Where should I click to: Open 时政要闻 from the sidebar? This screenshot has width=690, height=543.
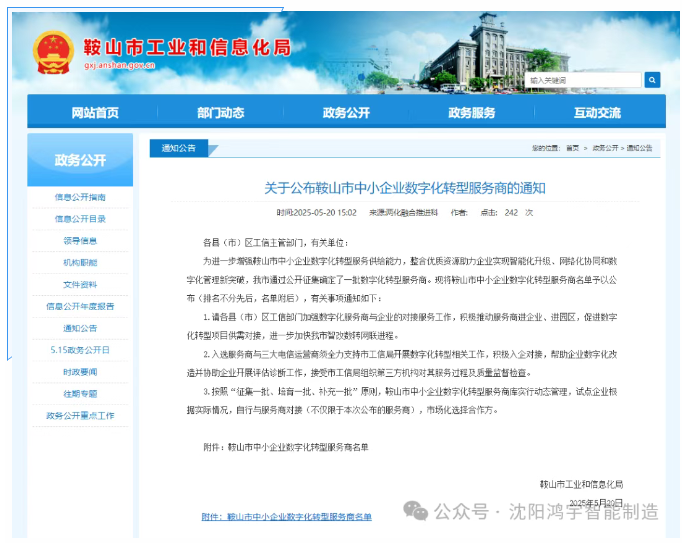pos(80,371)
